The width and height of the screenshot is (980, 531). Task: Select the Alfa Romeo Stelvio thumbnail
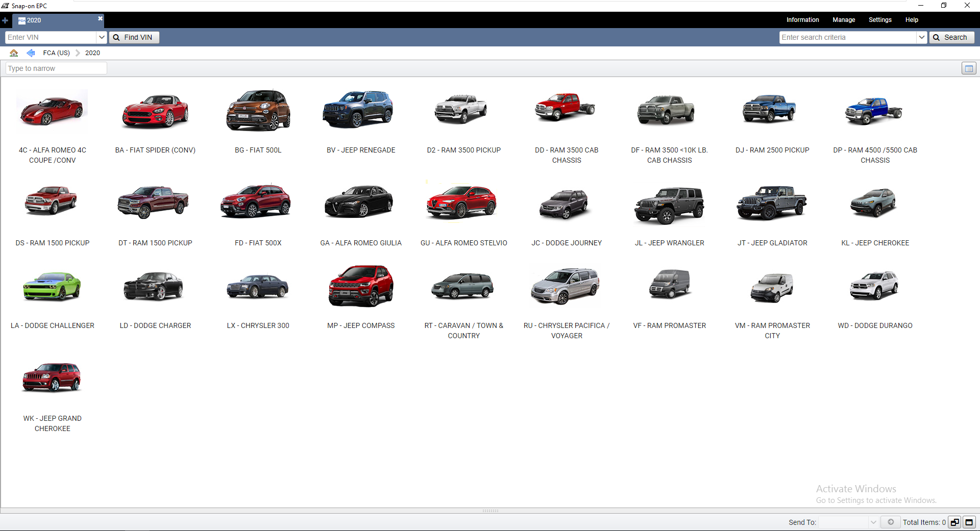point(461,201)
